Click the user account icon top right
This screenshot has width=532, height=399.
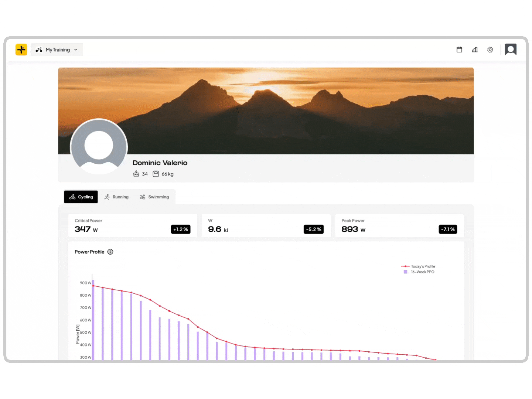511,50
